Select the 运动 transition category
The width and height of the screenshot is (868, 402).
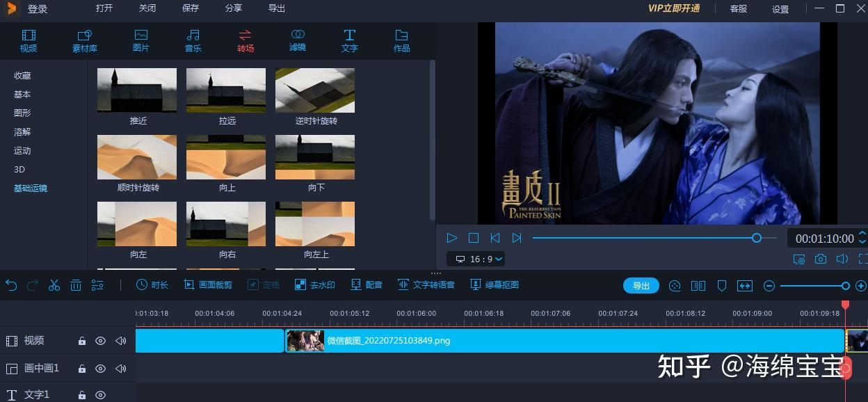22,151
